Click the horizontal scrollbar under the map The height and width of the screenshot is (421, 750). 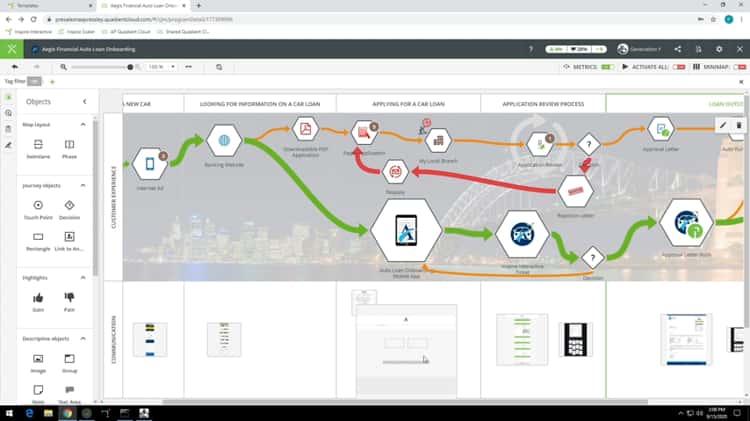pyautogui.click(x=405, y=402)
